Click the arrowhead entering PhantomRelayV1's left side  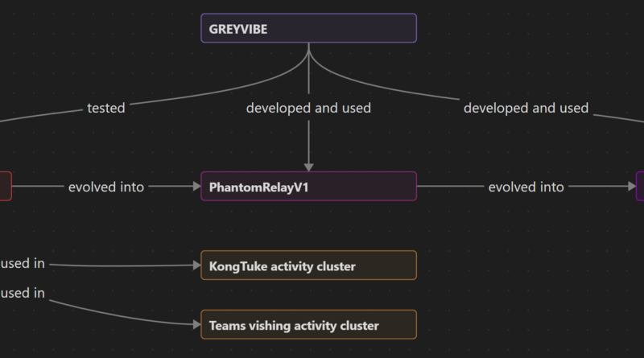(x=196, y=187)
